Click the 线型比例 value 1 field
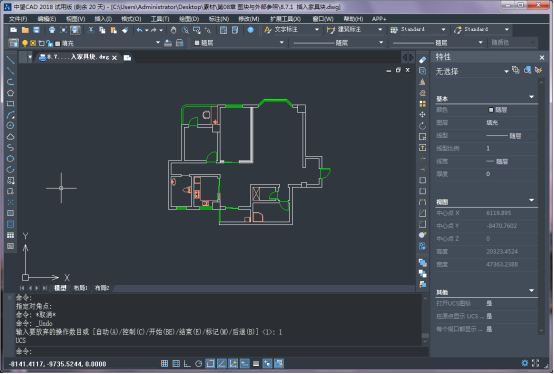The image size is (554, 374). [x=511, y=148]
